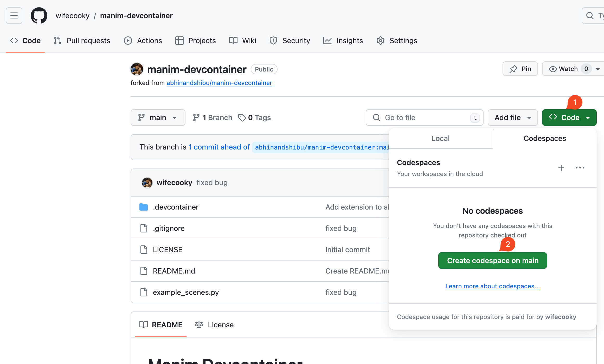Open the hamburger navigation menu
The width and height of the screenshot is (604, 364).
[x=14, y=16]
